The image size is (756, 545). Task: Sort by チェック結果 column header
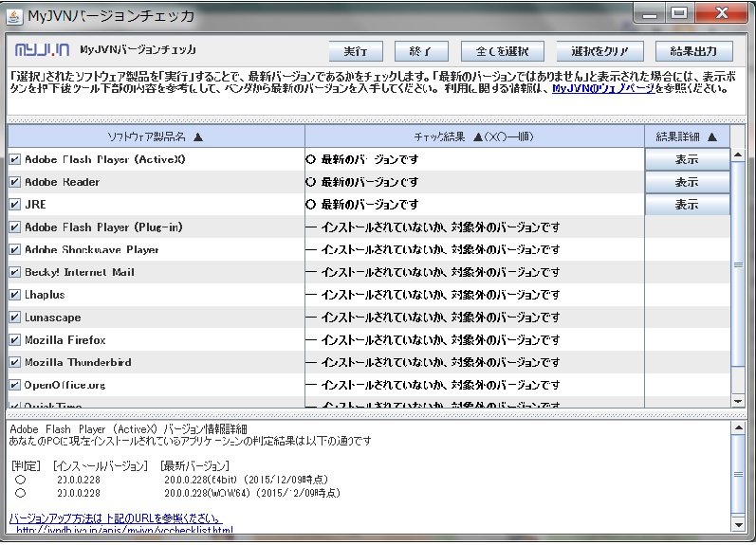(x=474, y=136)
